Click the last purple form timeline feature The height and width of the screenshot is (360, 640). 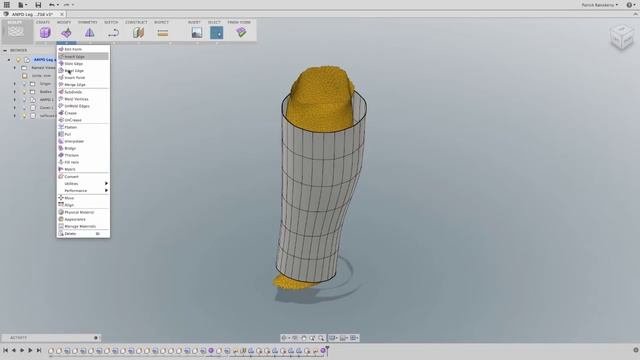coord(323,351)
